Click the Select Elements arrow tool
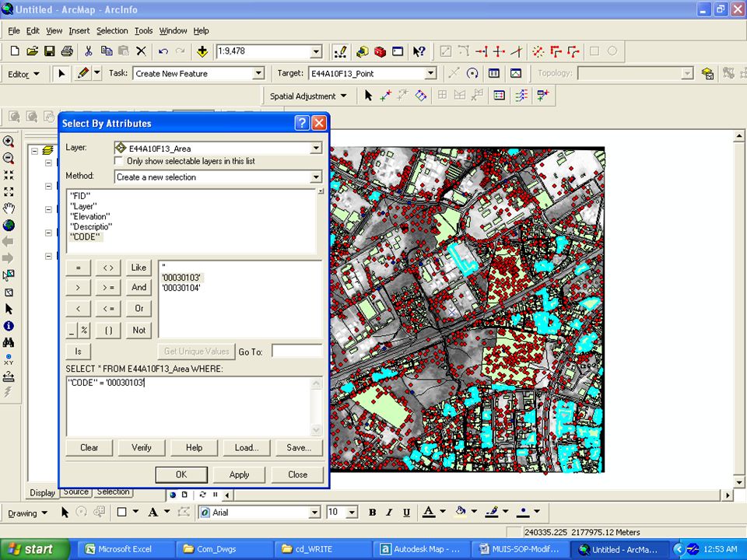The image size is (747, 560). 9,309
